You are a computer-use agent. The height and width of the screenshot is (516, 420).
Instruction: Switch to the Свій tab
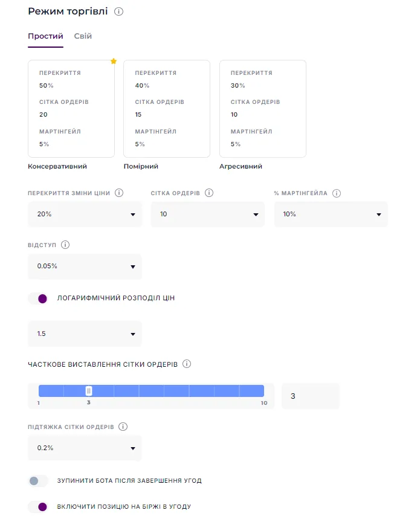[83, 36]
